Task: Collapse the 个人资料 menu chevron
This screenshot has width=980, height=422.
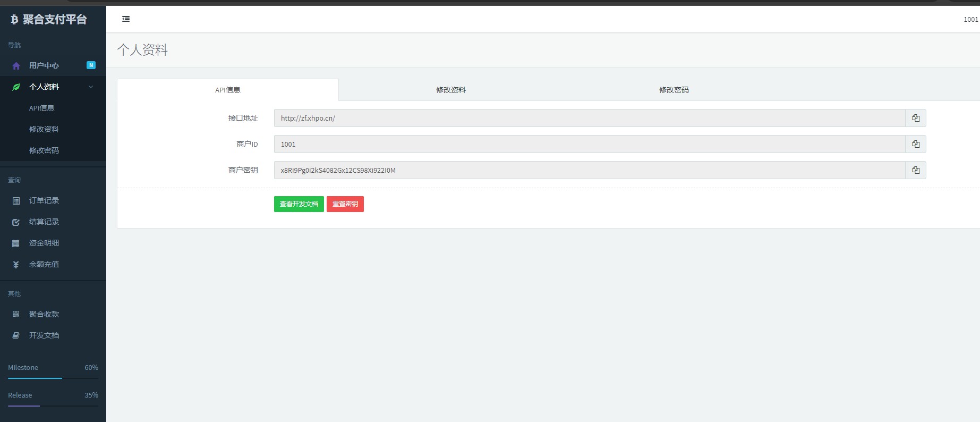Action: [x=91, y=87]
